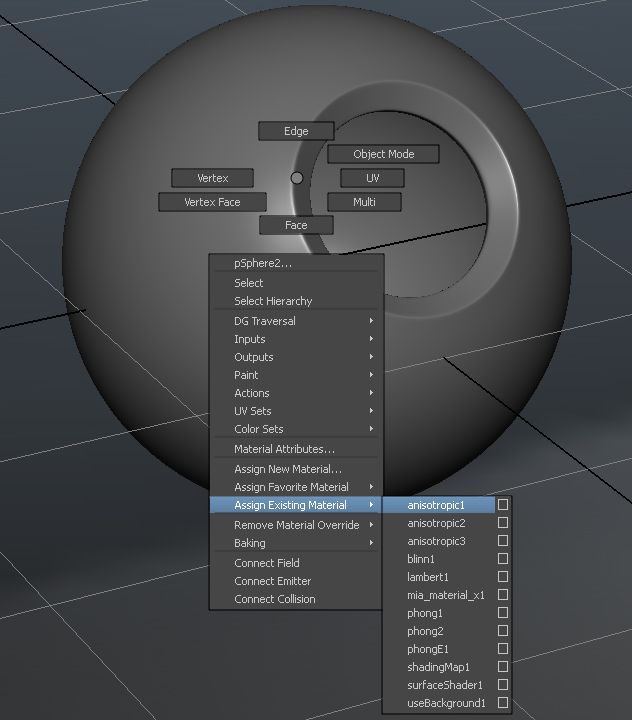Assign the blinn1 material
The image size is (632, 720).
(x=439, y=559)
